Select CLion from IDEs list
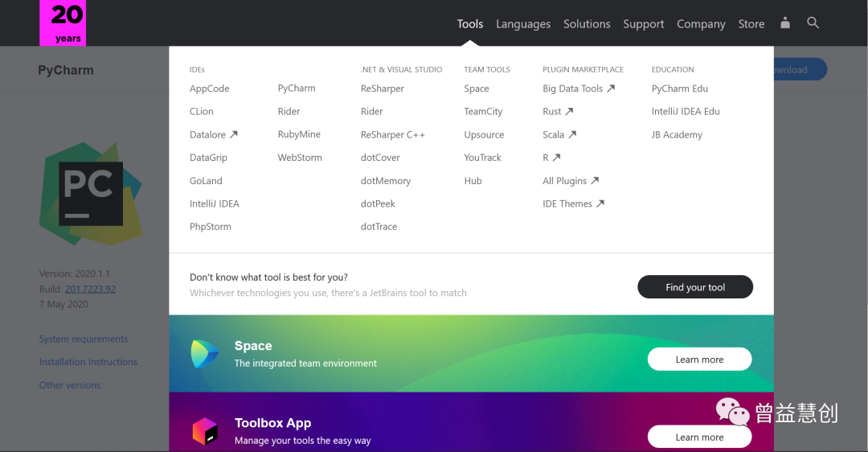This screenshot has width=868, height=452. (x=202, y=111)
